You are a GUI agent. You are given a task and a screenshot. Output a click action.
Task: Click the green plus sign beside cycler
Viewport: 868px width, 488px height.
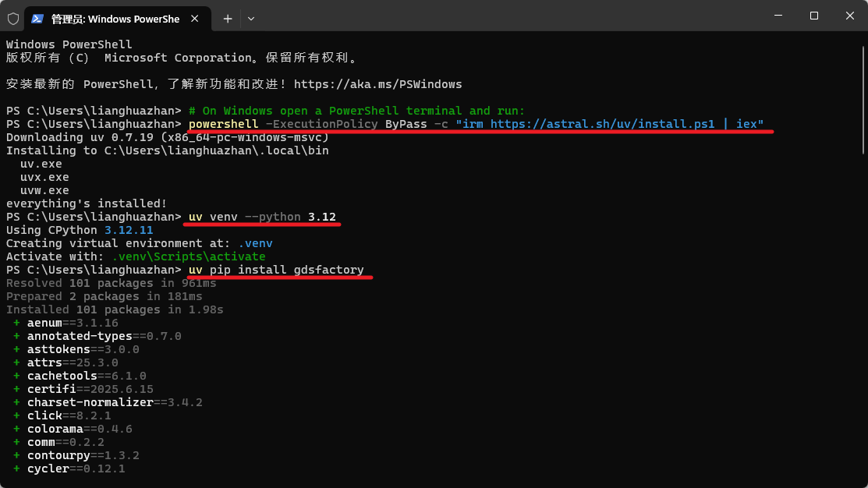[16, 469]
